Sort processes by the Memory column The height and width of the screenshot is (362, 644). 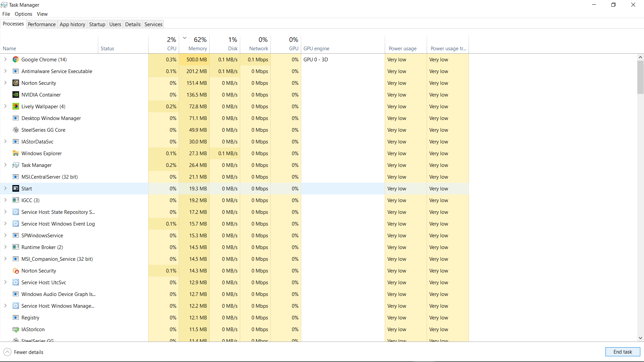point(198,49)
